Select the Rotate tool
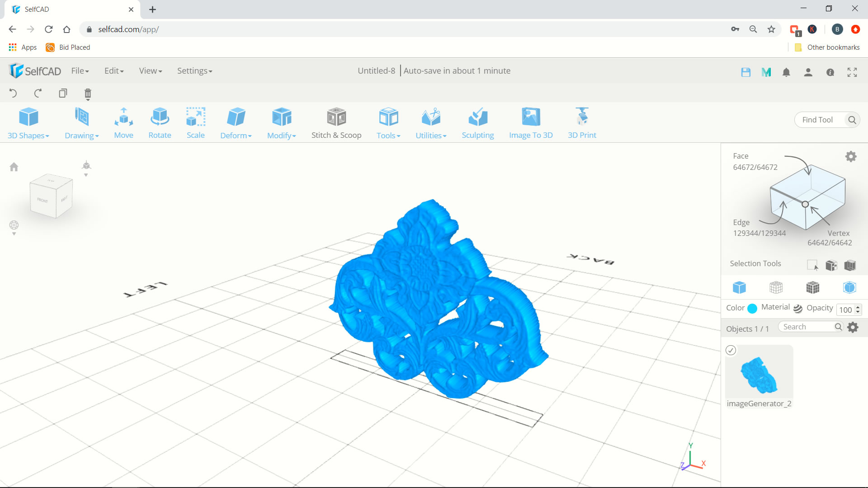Image resolution: width=868 pixels, height=488 pixels. coord(159,122)
